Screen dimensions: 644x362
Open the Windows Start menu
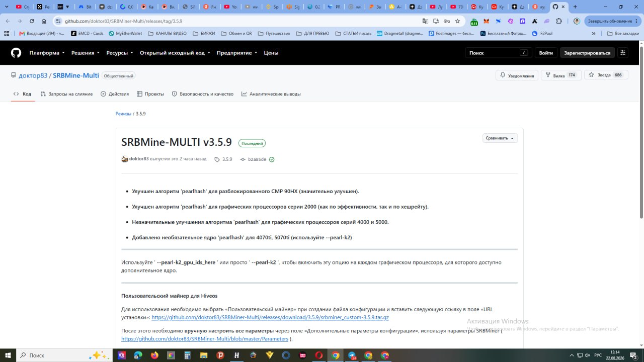coord(8,355)
